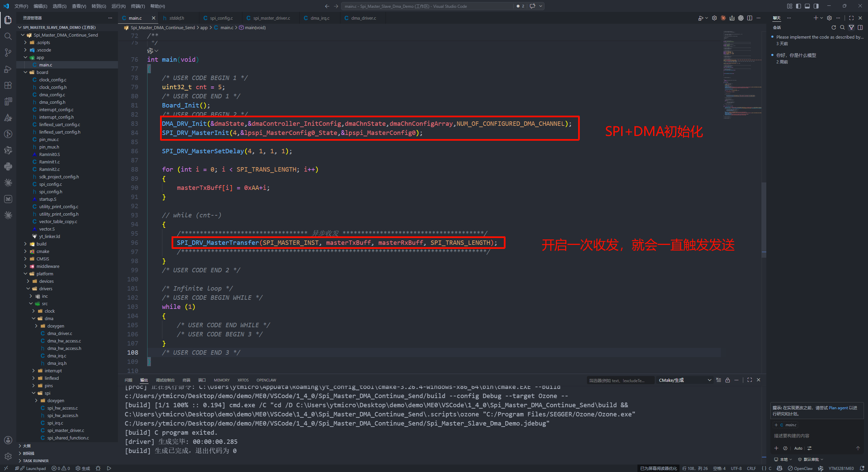
Task: Open the Accounts menu in the activity bar
Action: tap(8, 440)
